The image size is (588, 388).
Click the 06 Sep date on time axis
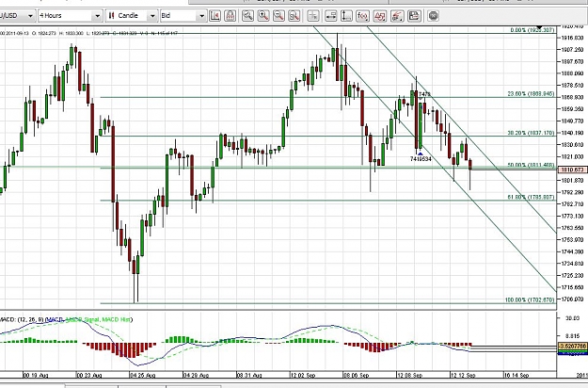(357, 375)
